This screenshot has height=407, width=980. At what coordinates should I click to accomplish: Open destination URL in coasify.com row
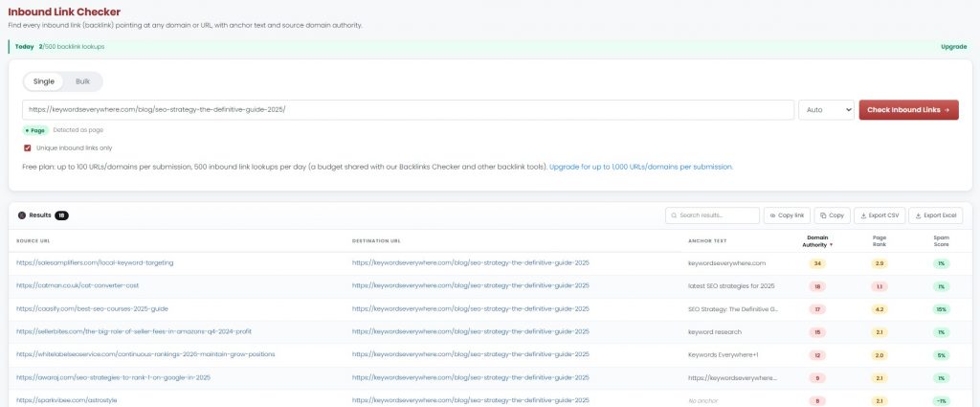click(471, 309)
